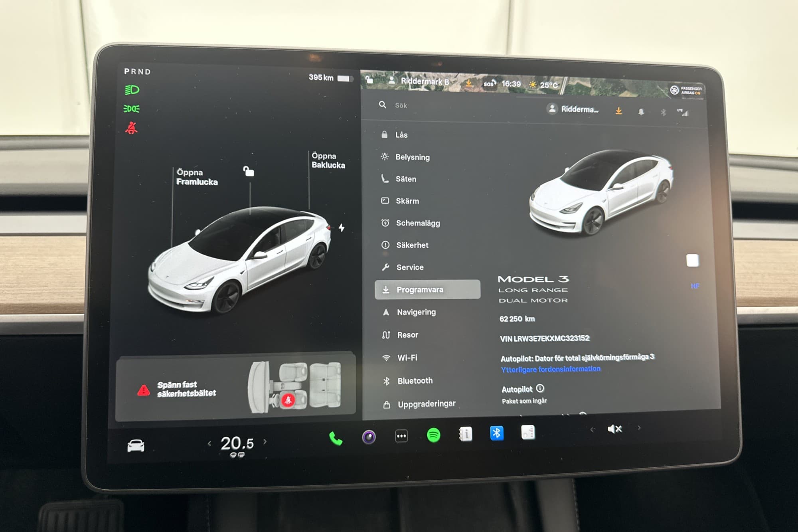
Task: Open the owner's manual info icon
Action: pos(465,434)
